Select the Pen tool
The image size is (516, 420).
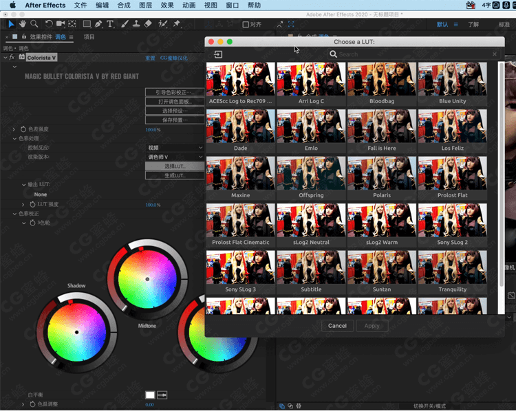(x=98, y=23)
